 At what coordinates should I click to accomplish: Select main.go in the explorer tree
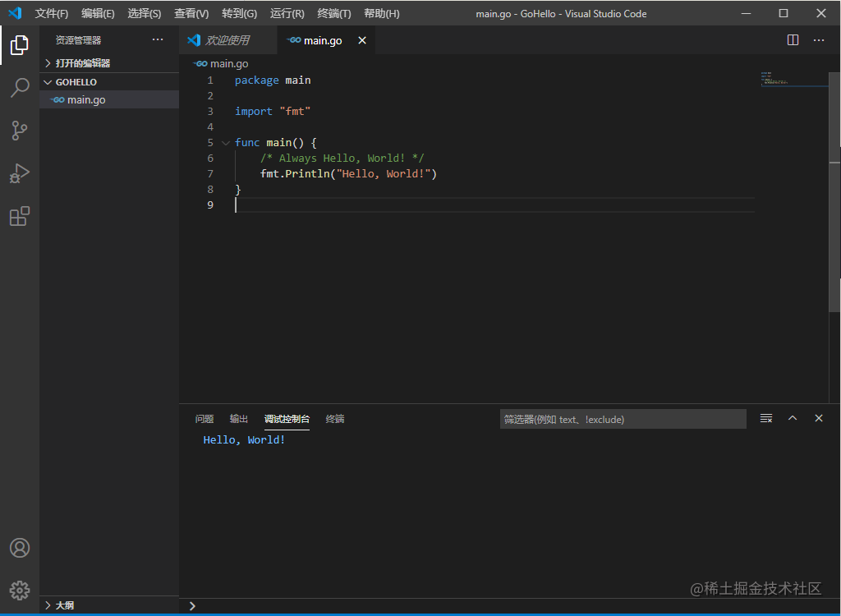click(109, 100)
